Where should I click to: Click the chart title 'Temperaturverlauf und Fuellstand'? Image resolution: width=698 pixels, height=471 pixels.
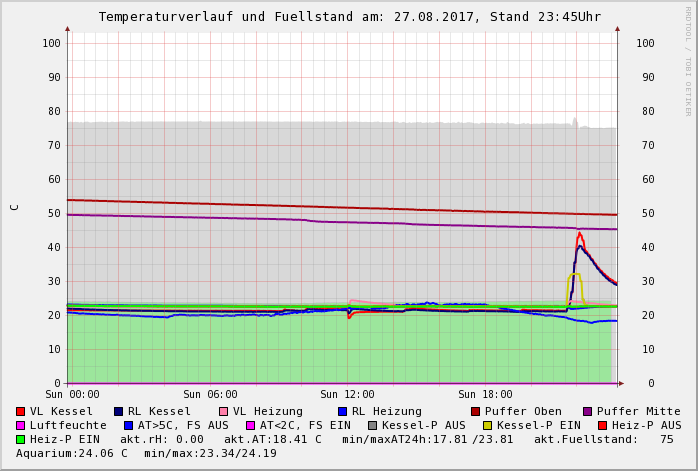(x=226, y=17)
